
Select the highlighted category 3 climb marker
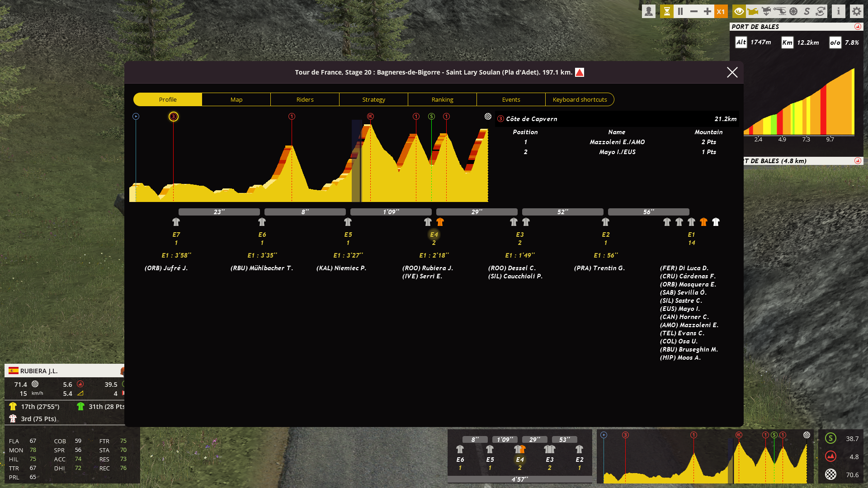click(173, 117)
